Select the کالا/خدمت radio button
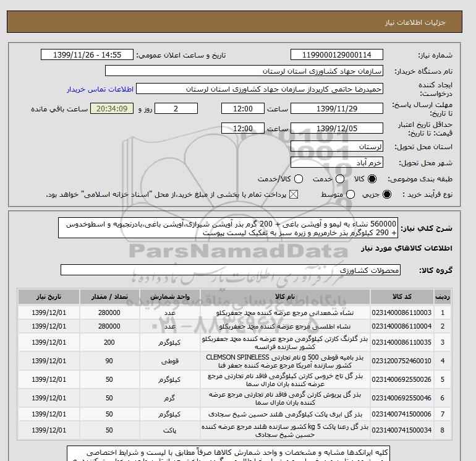476x461 pixels. click(299, 179)
